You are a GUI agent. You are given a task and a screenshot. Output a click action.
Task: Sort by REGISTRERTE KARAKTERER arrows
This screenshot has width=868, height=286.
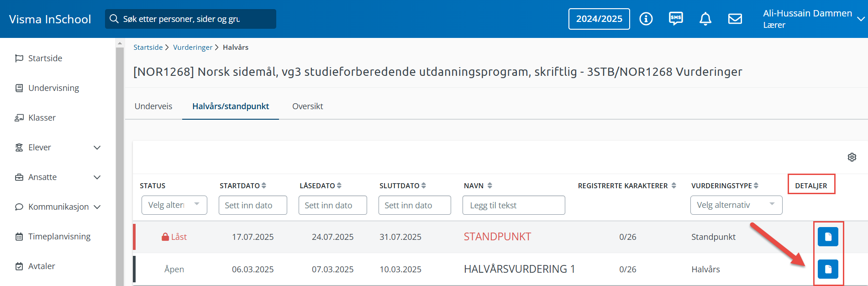tap(674, 185)
